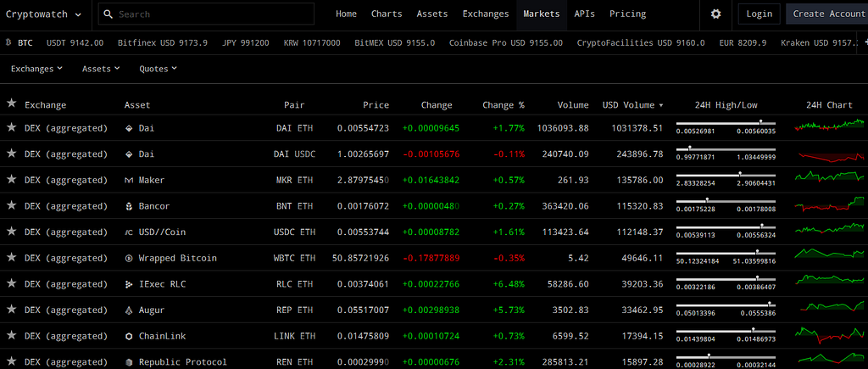The width and height of the screenshot is (868, 369).
Task: Focus the Search input field
Action: point(206,14)
